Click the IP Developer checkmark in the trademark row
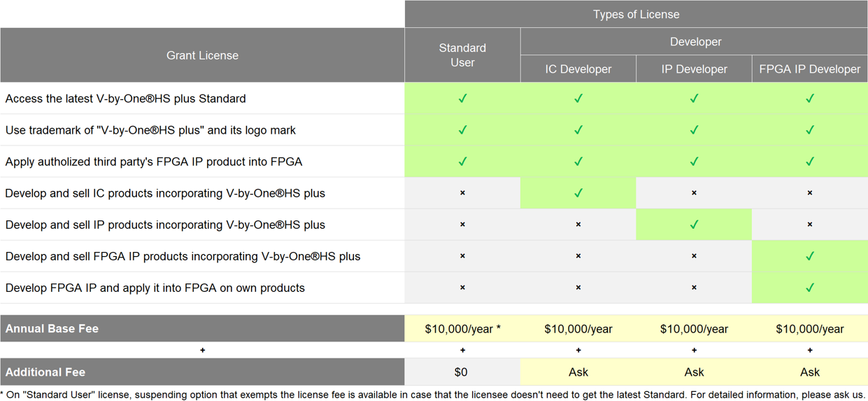 (694, 130)
